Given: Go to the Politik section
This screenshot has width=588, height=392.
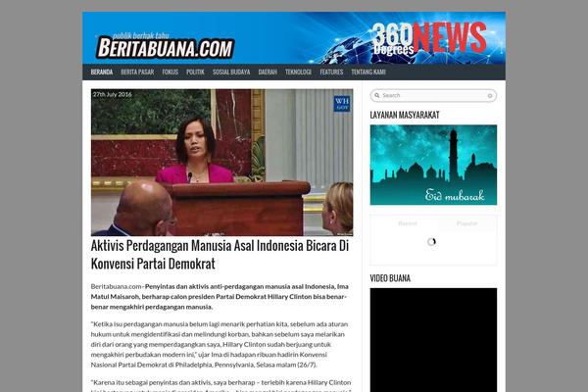Looking at the screenshot, I should point(195,72).
